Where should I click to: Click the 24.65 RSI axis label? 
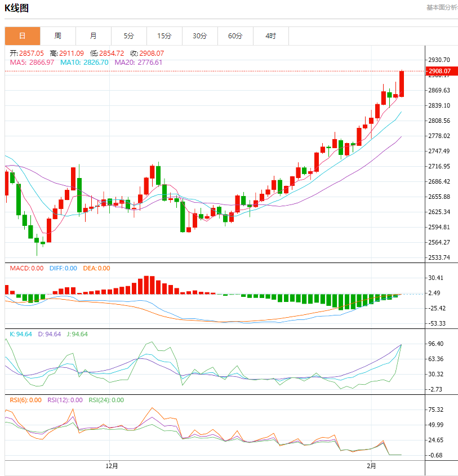(x=435, y=440)
